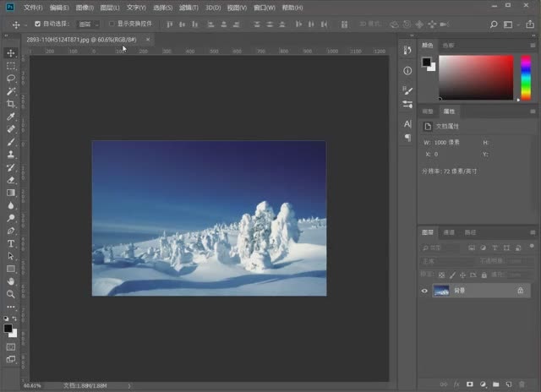541x392 pixels.
Task: Open the layer filter kind dropdown
Action: [440, 248]
